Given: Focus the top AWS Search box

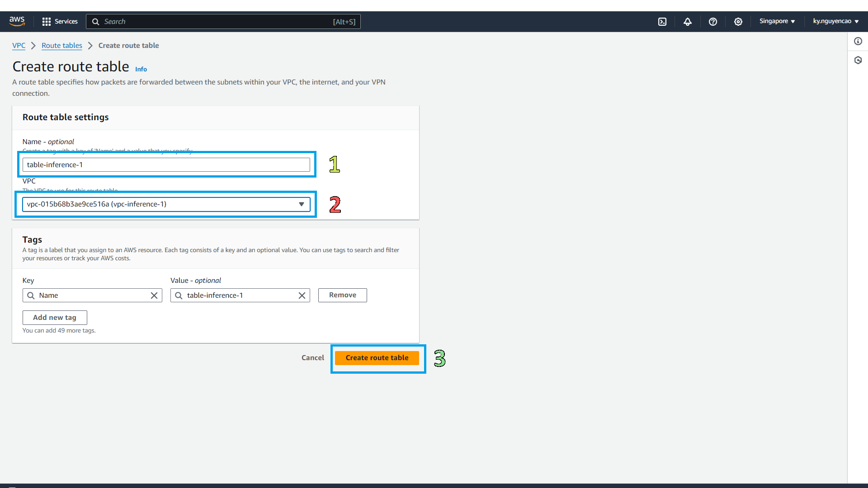Looking at the screenshot, I should (x=223, y=22).
